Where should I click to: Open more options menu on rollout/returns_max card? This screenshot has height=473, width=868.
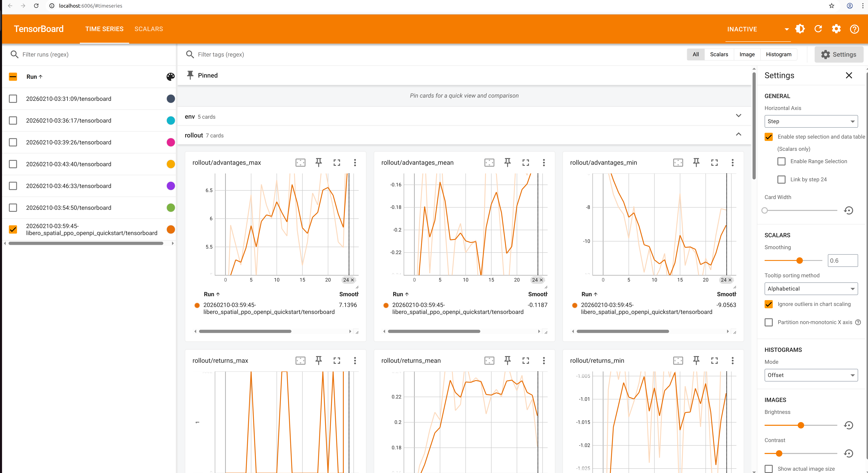355,361
